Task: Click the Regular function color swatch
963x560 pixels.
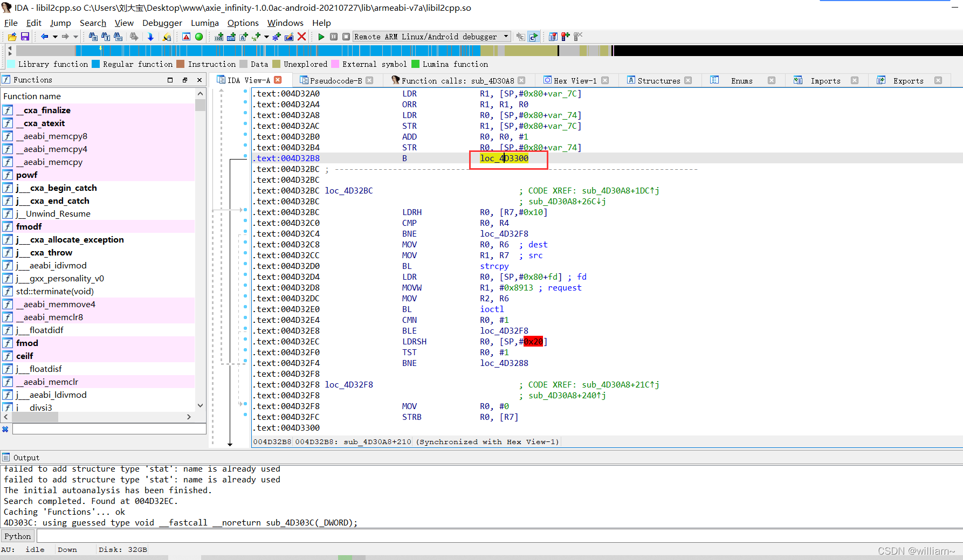Action: pyautogui.click(x=96, y=64)
